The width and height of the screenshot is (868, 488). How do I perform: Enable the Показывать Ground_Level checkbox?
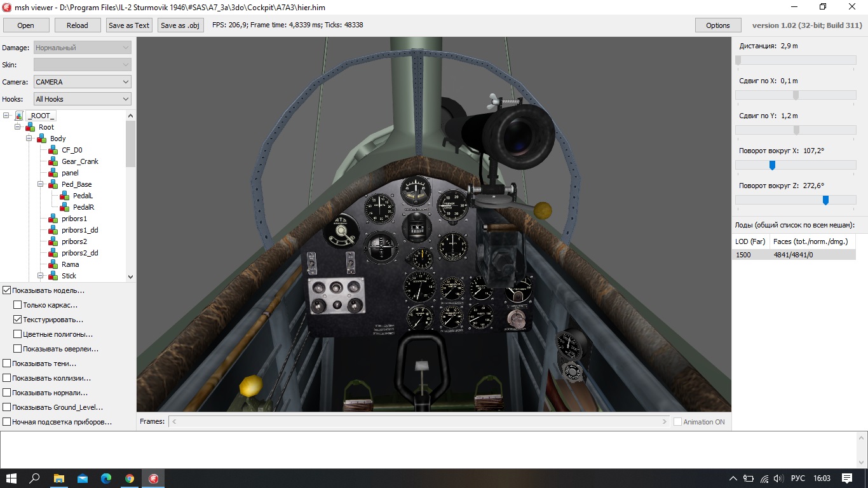7,407
